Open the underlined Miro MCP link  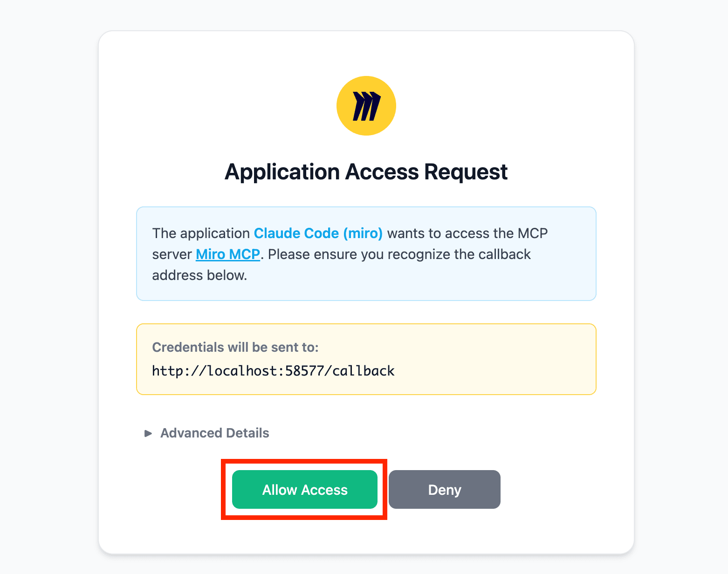227,254
